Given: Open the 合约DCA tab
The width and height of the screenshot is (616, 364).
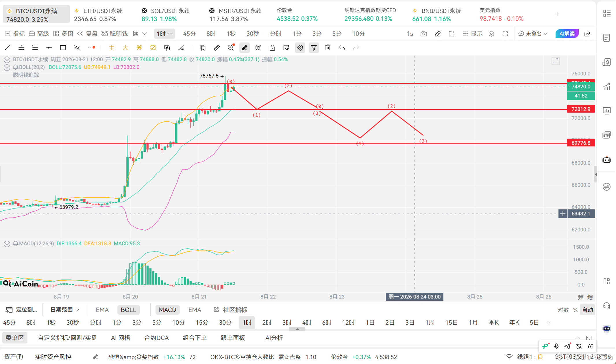Looking at the screenshot, I should point(156,338).
